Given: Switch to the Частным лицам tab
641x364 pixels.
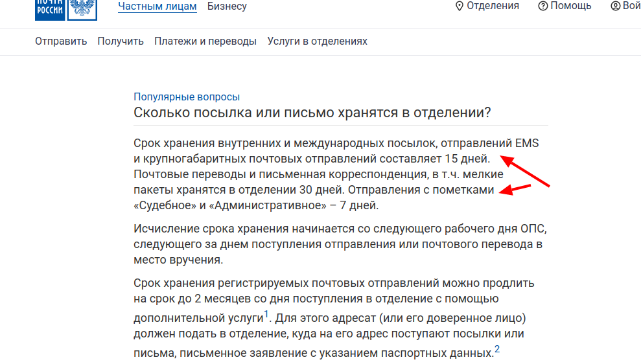Looking at the screenshot, I should (157, 6).
